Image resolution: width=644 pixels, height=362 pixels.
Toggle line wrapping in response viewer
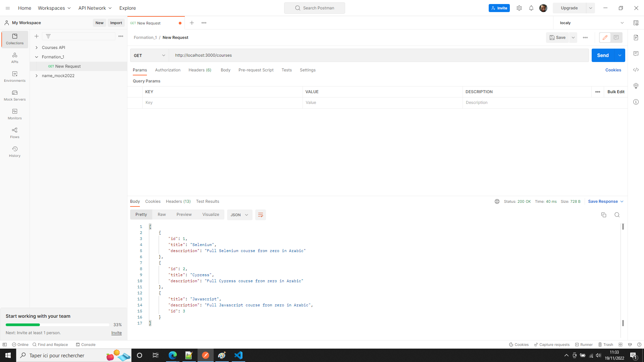(261, 215)
